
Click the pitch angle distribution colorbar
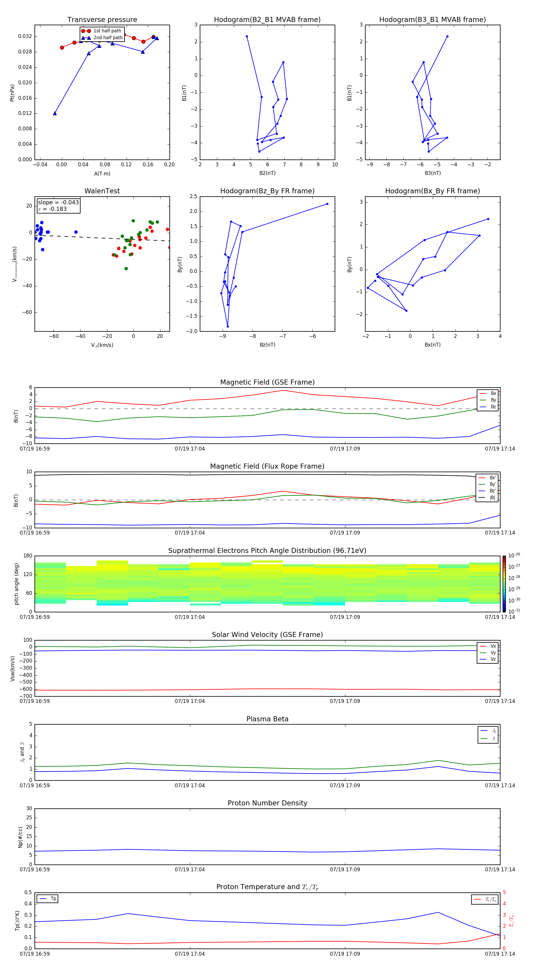[504, 584]
